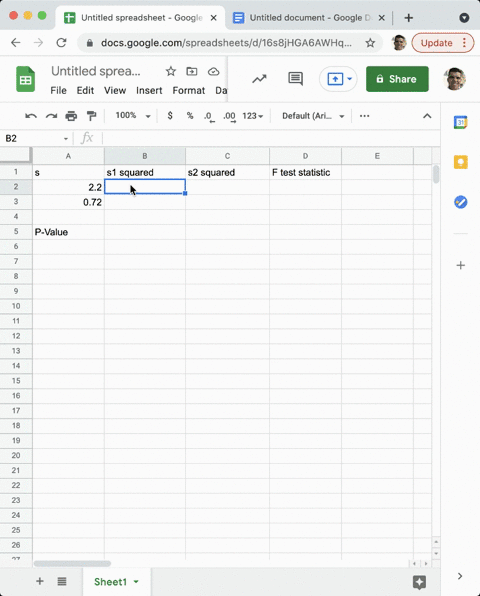Open Tasks side panel icon
Image resolution: width=480 pixels, height=596 pixels.
pyautogui.click(x=461, y=202)
